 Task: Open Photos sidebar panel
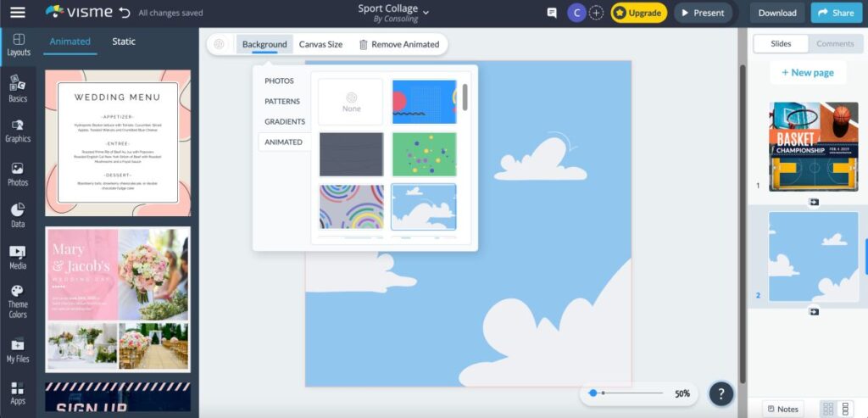pos(18,175)
